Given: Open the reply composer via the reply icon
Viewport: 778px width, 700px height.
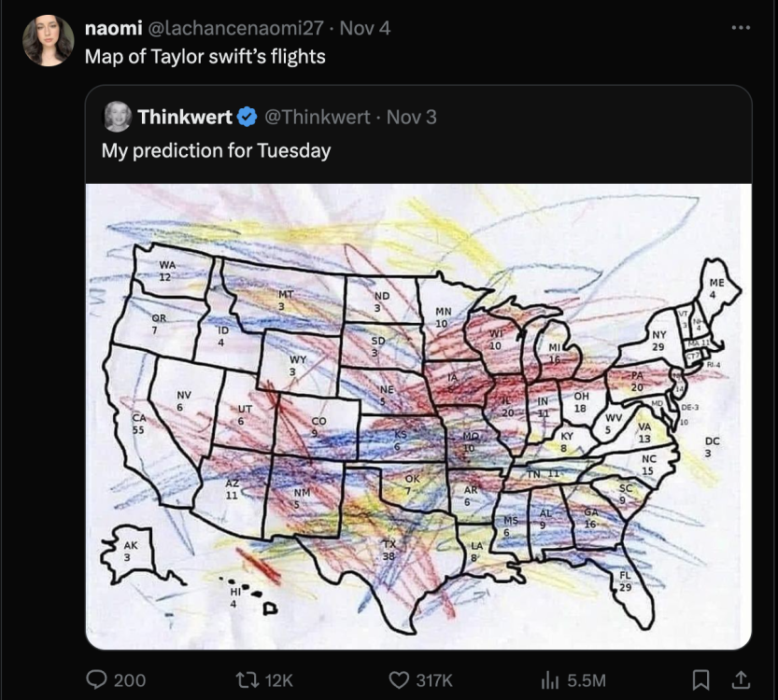Looking at the screenshot, I should 96,680.
